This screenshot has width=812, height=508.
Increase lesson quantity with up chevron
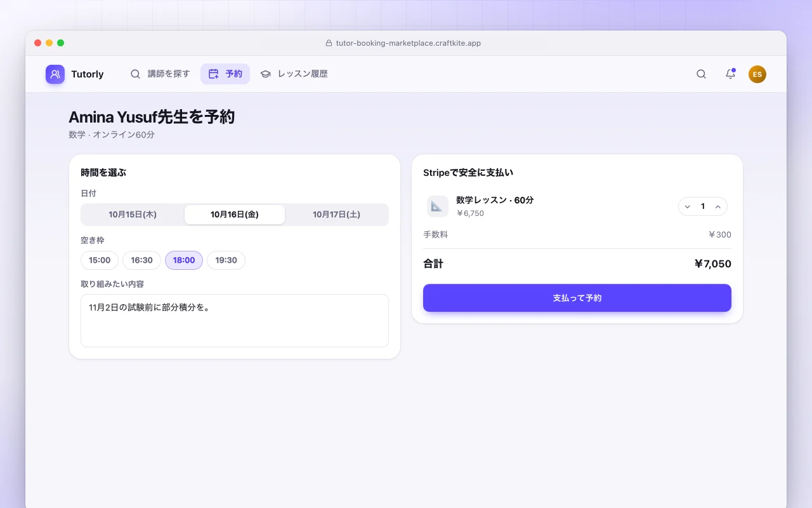718,206
